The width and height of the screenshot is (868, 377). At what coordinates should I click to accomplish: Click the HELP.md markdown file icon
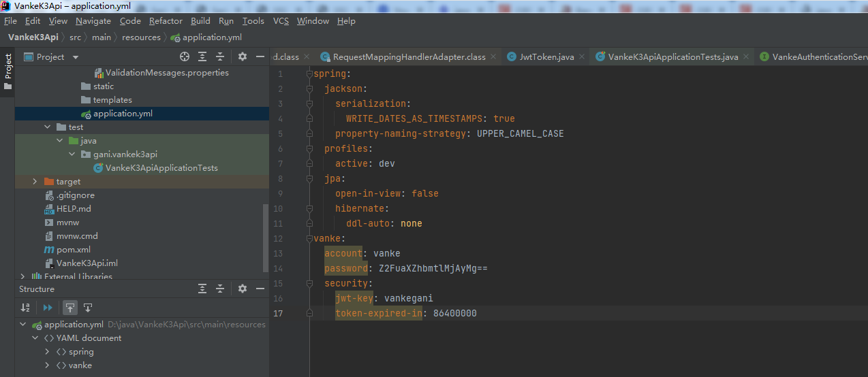pyautogui.click(x=48, y=209)
